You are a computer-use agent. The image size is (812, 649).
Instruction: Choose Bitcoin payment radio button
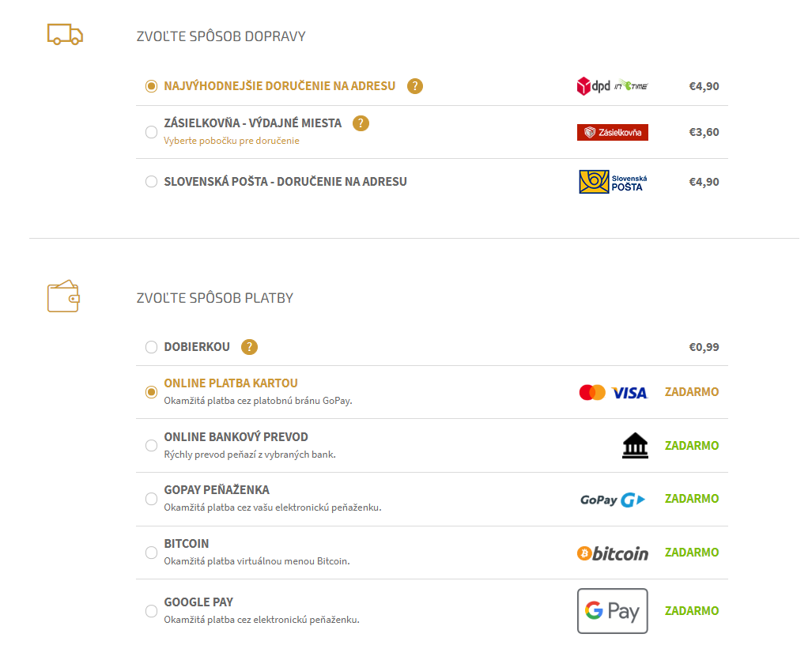pos(151,553)
